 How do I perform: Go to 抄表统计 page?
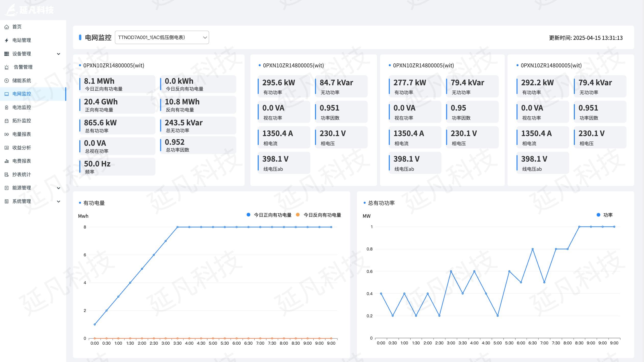coord(22,175)
